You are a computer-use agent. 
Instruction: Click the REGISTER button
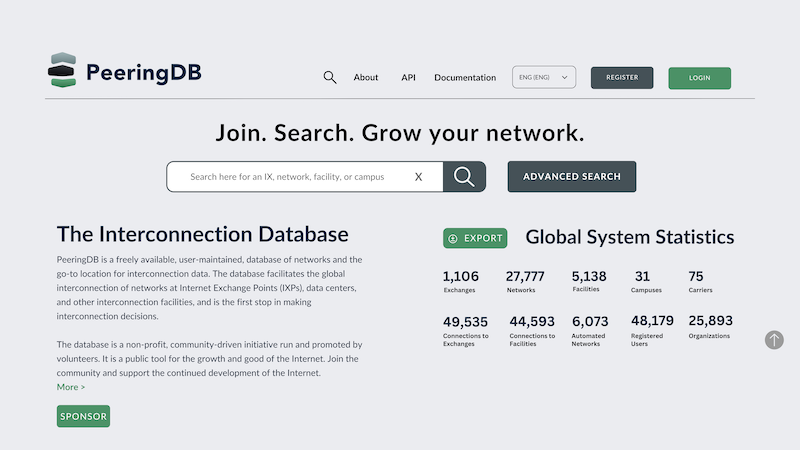point(622,78)
